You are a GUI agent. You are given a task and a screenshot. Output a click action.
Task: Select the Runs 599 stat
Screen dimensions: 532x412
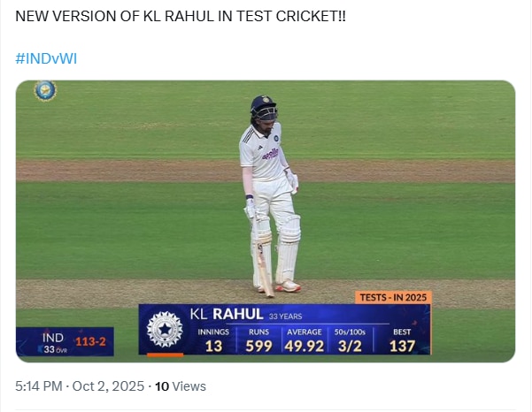[258, 340]
